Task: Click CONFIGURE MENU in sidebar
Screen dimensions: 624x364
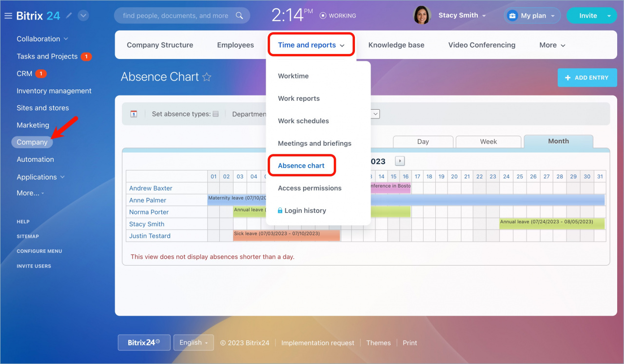Action: tap(39, 251)
